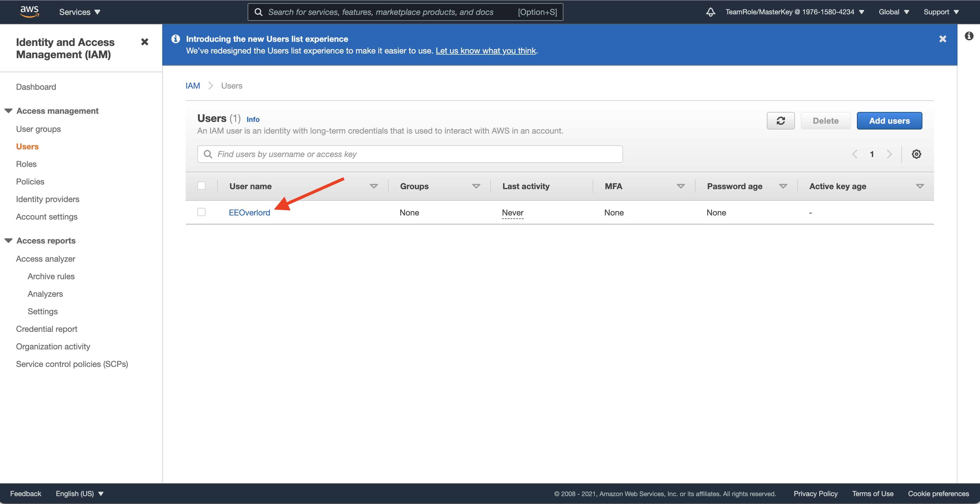
Task: Open the Services dropdown menu
Action: [80, 12]
